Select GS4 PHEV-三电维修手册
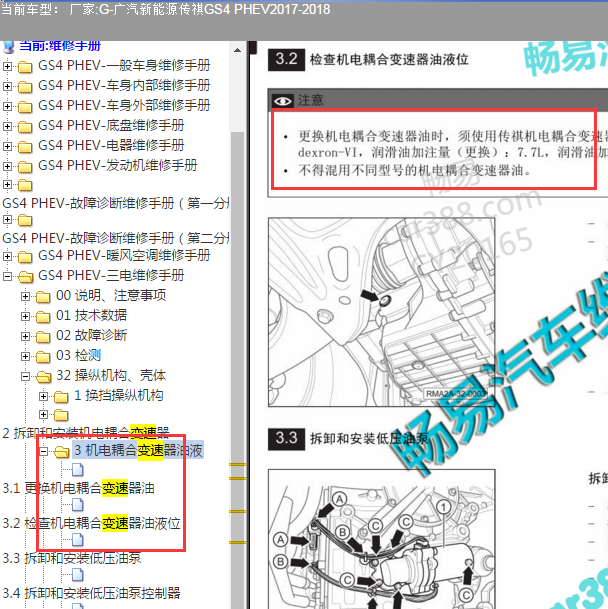Viewport: 608px width, 609px height. coord(111,275)
